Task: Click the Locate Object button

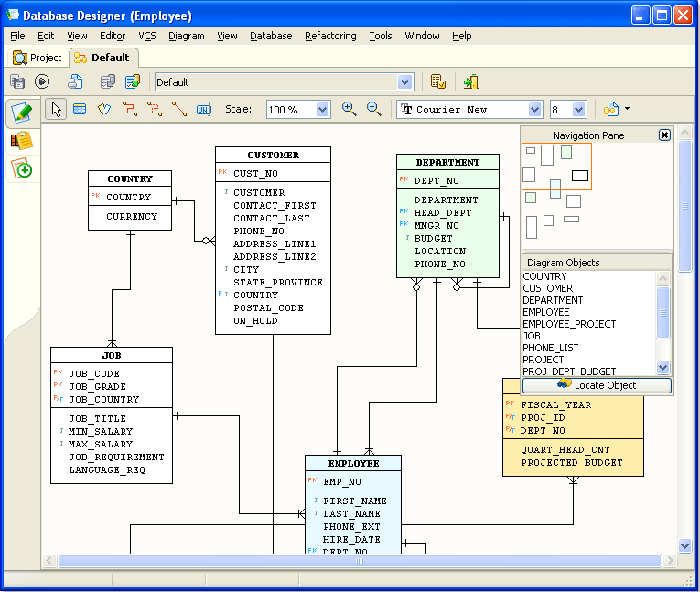Action: coord(597,385)
